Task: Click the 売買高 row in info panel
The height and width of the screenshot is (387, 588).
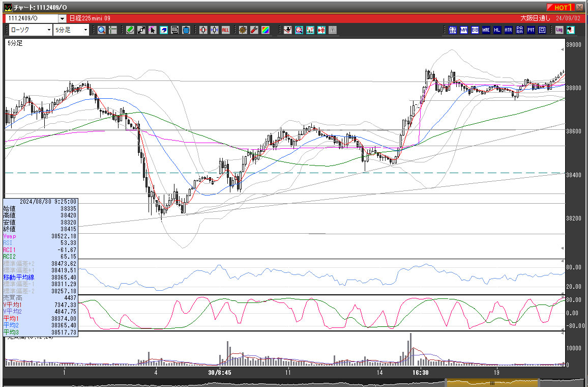Action: [x=40, y=298]
